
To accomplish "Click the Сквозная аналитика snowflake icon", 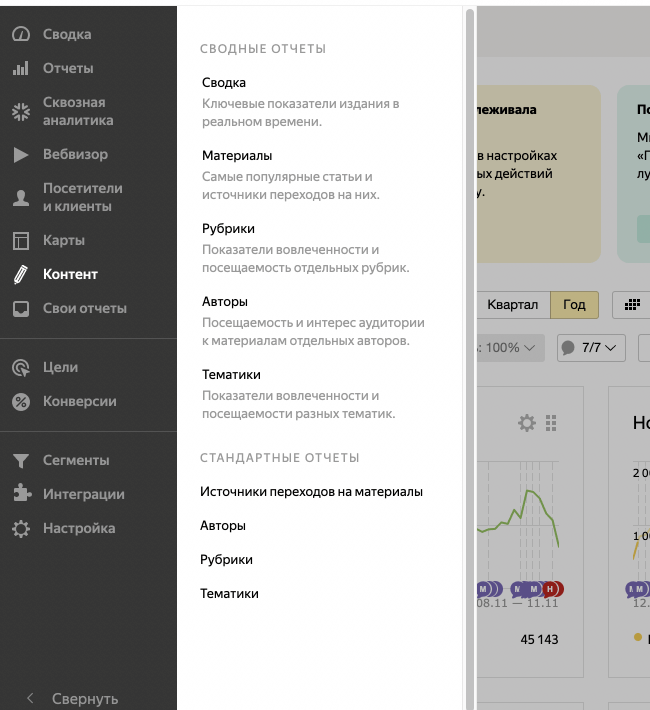I will point(21,112).
